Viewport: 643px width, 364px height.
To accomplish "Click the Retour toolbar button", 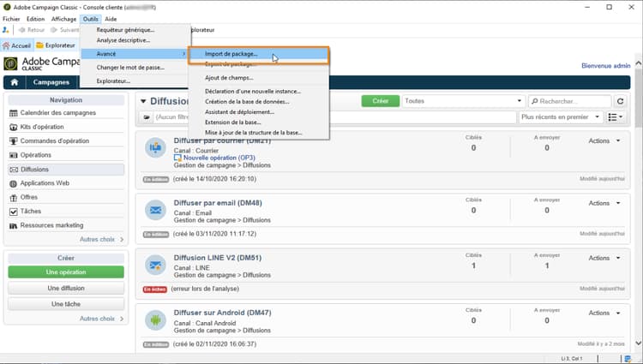I will click(32, 30).
